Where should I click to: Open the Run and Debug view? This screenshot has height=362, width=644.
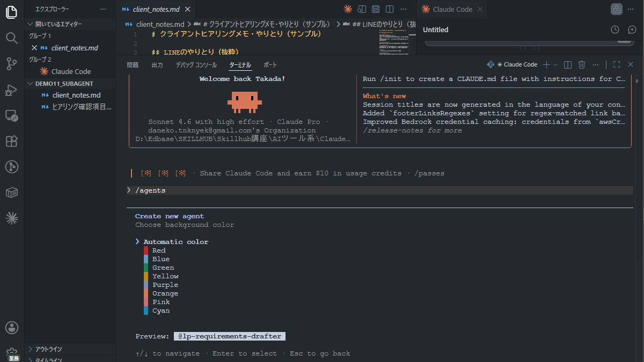tap(11, 90)
